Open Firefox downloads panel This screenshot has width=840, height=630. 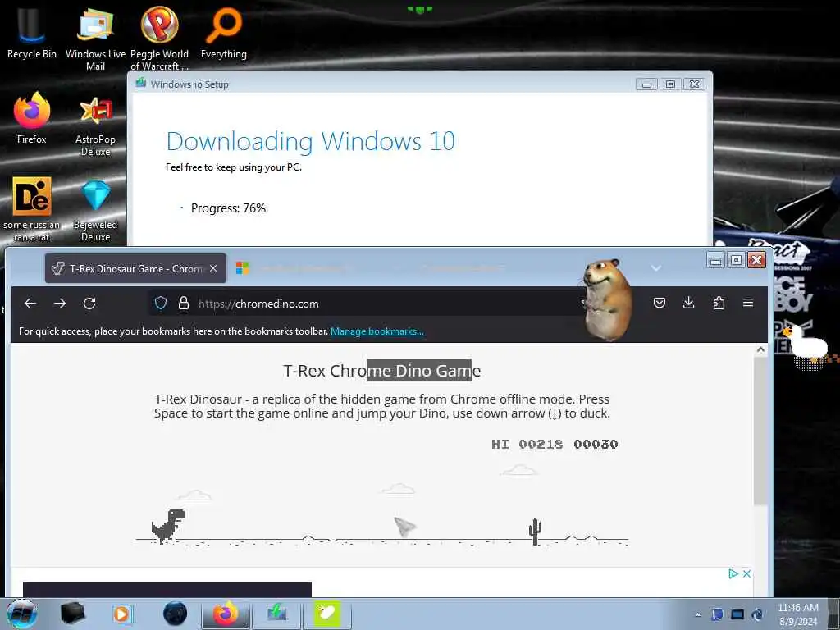(689, 304)
